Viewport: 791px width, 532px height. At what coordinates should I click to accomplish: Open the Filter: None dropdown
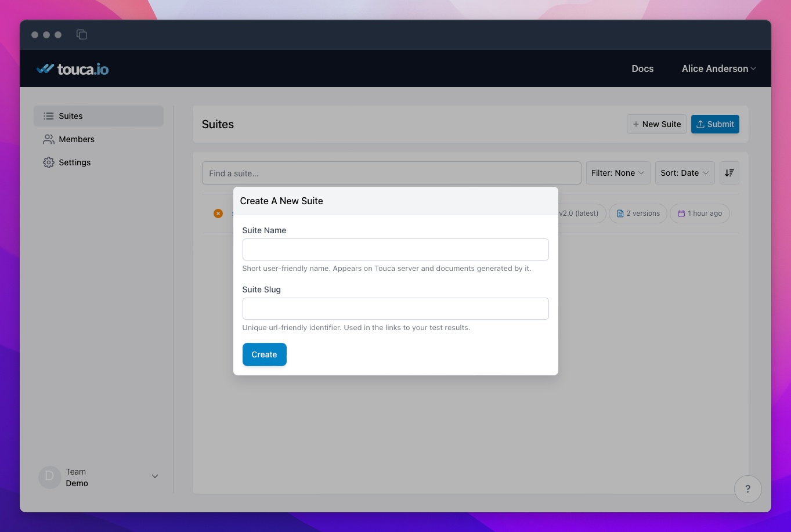pyautogui.click(x=618, y=173)
